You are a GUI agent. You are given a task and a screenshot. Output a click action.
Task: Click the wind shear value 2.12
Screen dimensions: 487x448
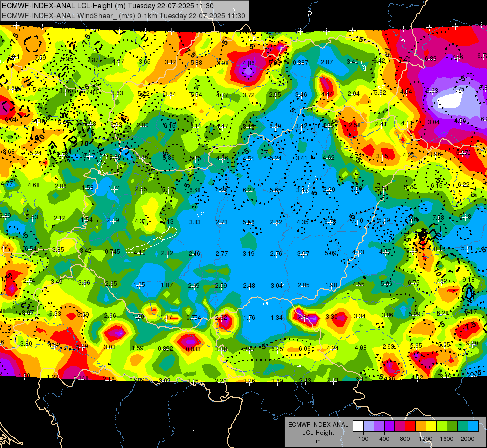click(59, 218)
